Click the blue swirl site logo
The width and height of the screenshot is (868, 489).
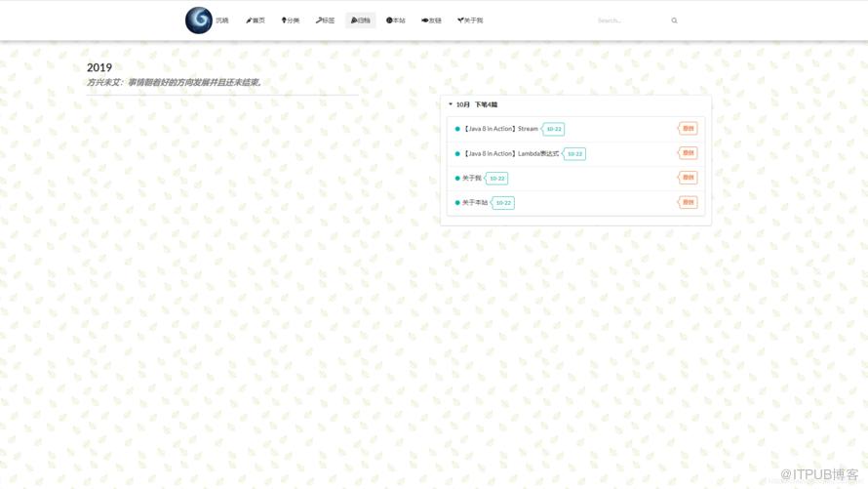point(199,20)
